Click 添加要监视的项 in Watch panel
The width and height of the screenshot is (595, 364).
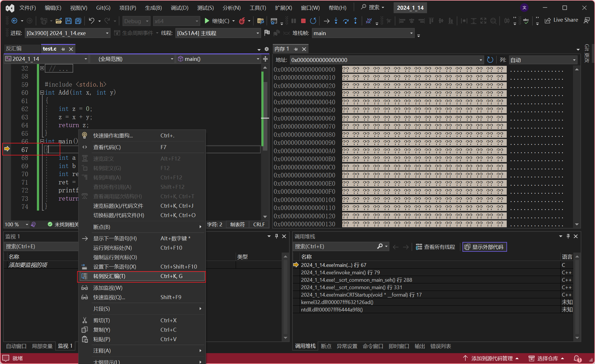pos(28,265)
